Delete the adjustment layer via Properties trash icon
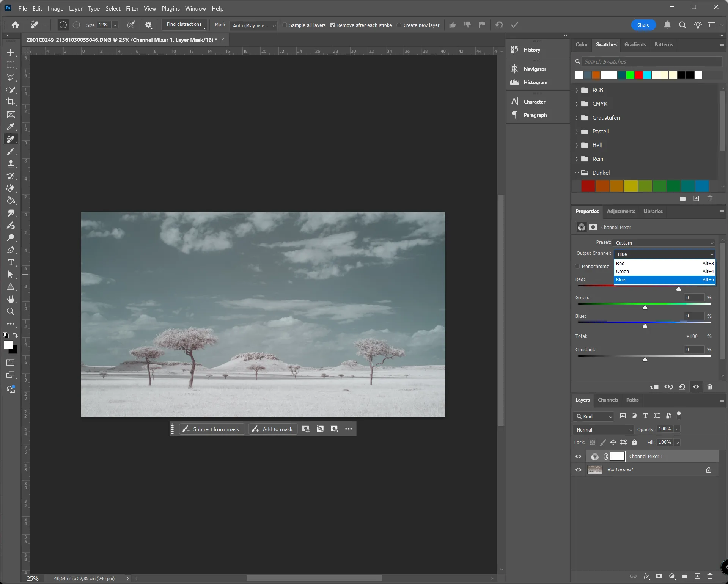 (x=709, y=387)
